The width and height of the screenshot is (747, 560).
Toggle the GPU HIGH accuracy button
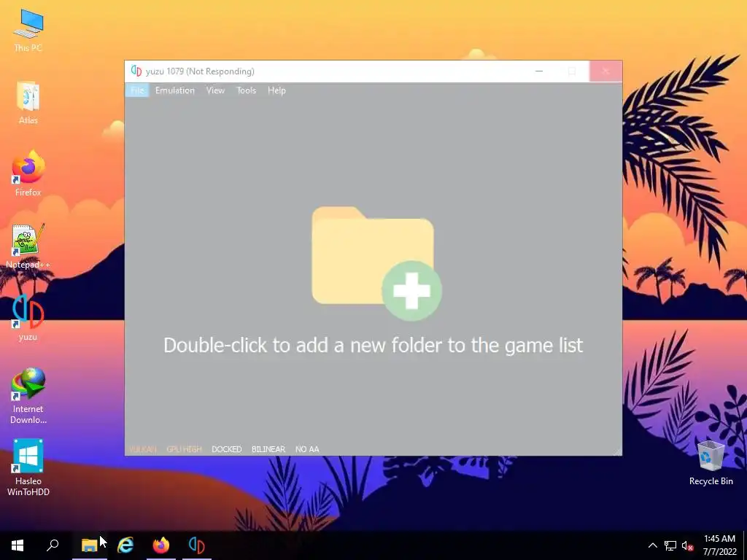pyautogui.click(x=184, y=449)
